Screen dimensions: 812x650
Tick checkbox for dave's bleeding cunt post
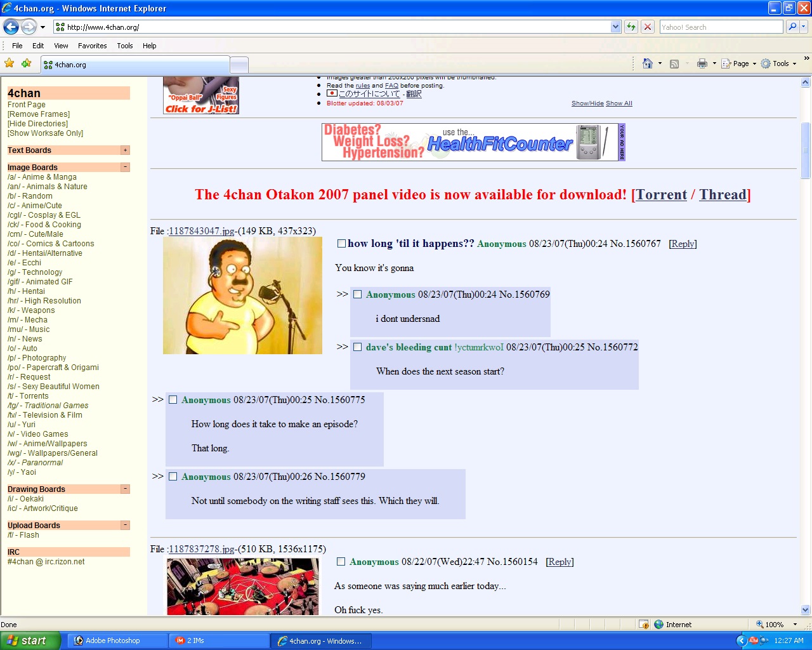point(357,347)
